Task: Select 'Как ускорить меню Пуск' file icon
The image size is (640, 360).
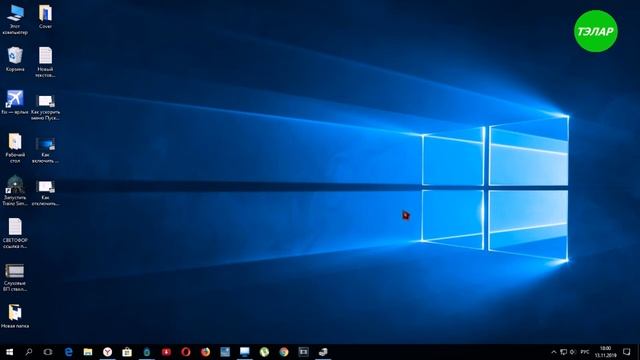Action: [45, 107]
